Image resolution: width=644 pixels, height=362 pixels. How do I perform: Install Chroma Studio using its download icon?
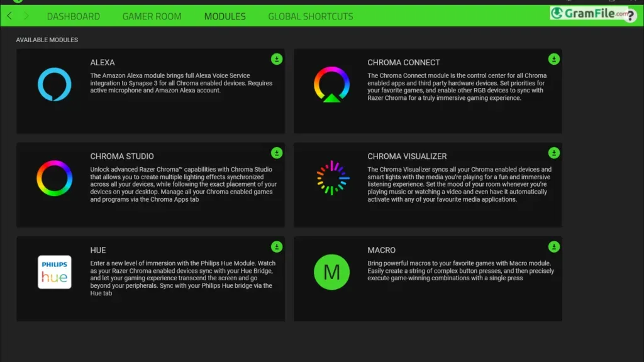click(x=277, y=153)
